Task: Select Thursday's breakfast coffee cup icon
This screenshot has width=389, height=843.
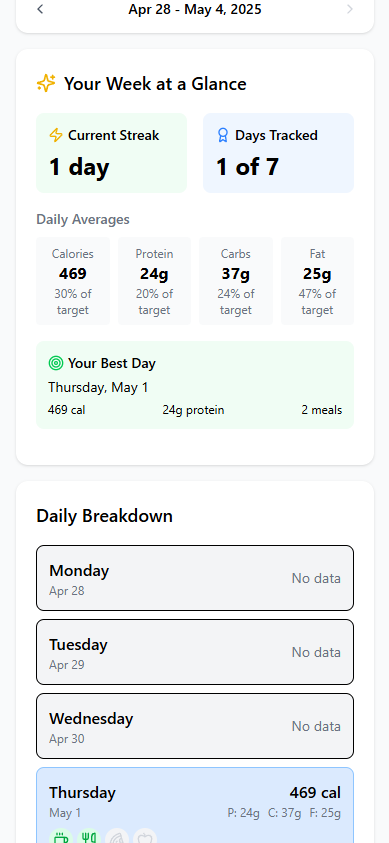Action: pyautogui.click(x=62, y=837)
